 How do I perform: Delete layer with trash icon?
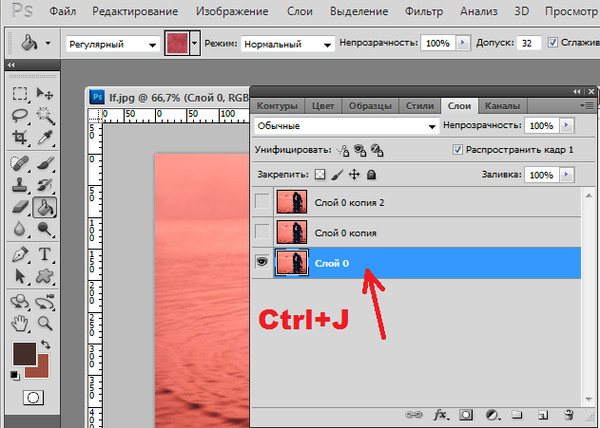[x=569, y=415]
